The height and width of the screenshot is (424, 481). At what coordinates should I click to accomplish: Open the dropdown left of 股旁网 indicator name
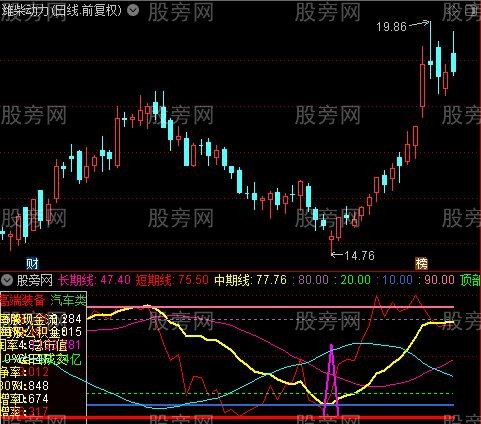pyautogui.click(x=7, y=280)
